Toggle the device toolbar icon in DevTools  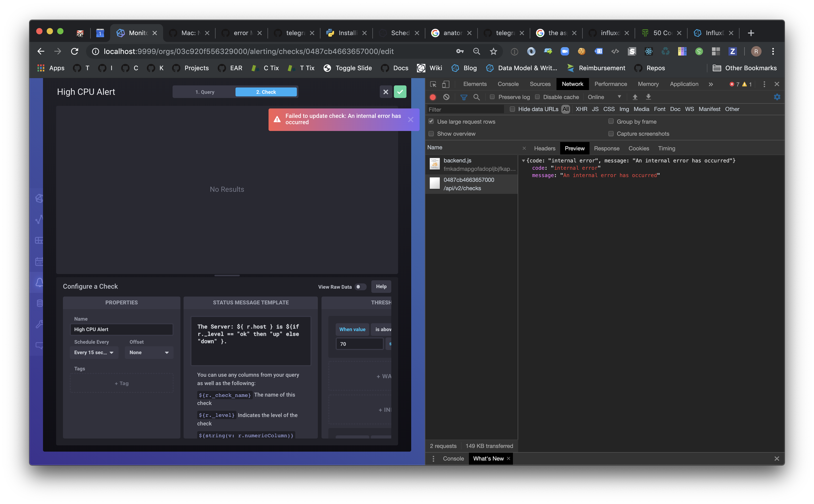(x=446, y=84)
